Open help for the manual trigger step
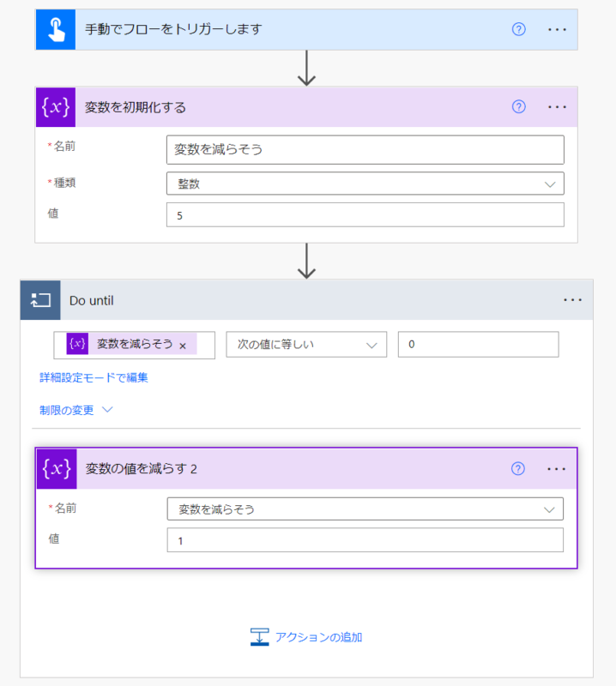 tap(518, 29)
